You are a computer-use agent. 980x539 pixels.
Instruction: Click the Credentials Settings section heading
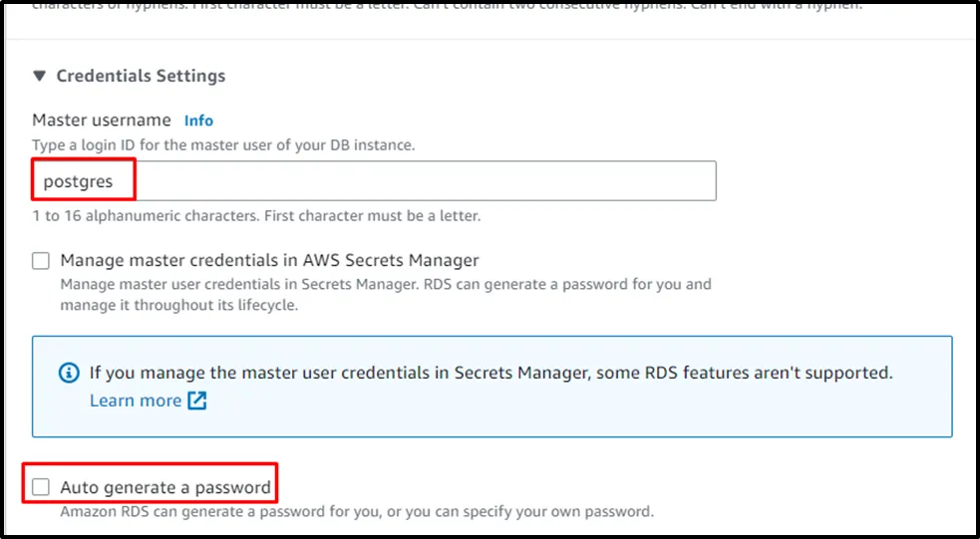(141, 76)
